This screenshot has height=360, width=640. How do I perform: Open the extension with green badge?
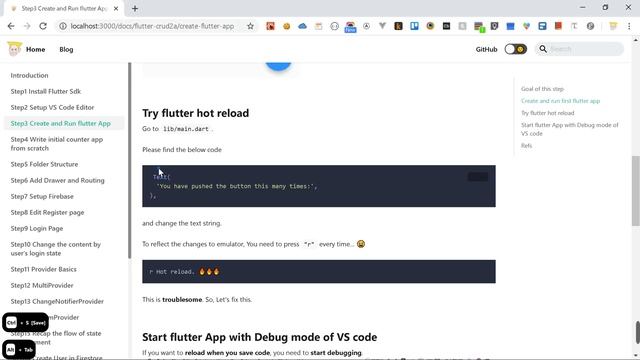coord(479,27)
